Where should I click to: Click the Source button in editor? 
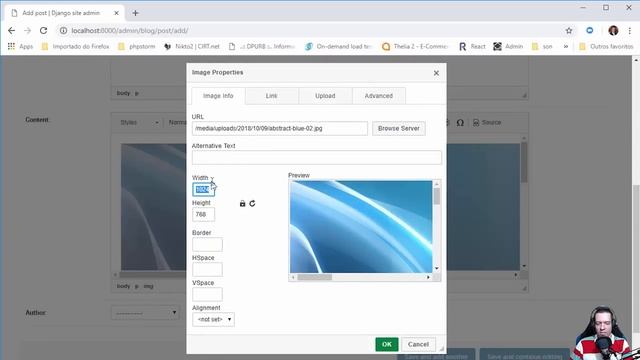click(x=487, y=122)
